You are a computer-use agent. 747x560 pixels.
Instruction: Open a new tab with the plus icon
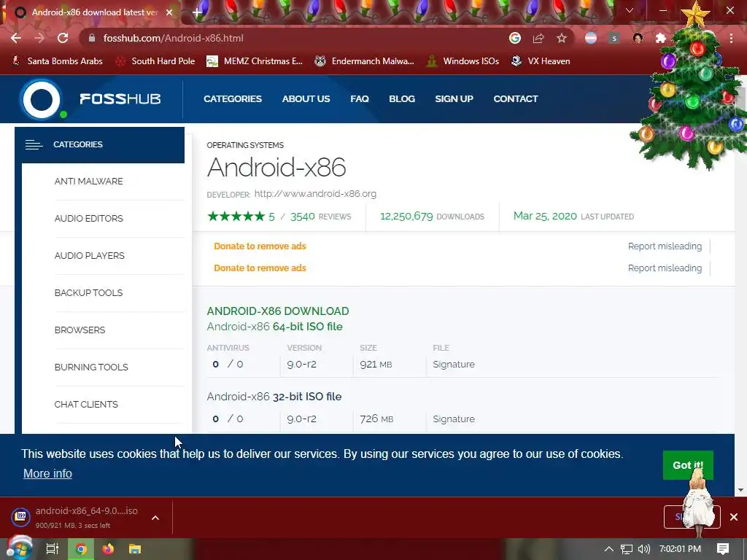(197, 12)
